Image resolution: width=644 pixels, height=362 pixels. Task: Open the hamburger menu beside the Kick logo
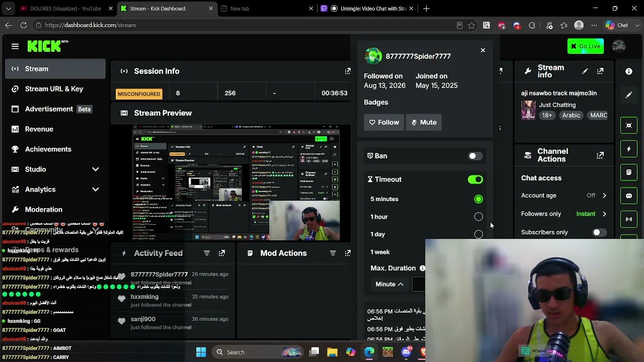(x=15, y=46)
